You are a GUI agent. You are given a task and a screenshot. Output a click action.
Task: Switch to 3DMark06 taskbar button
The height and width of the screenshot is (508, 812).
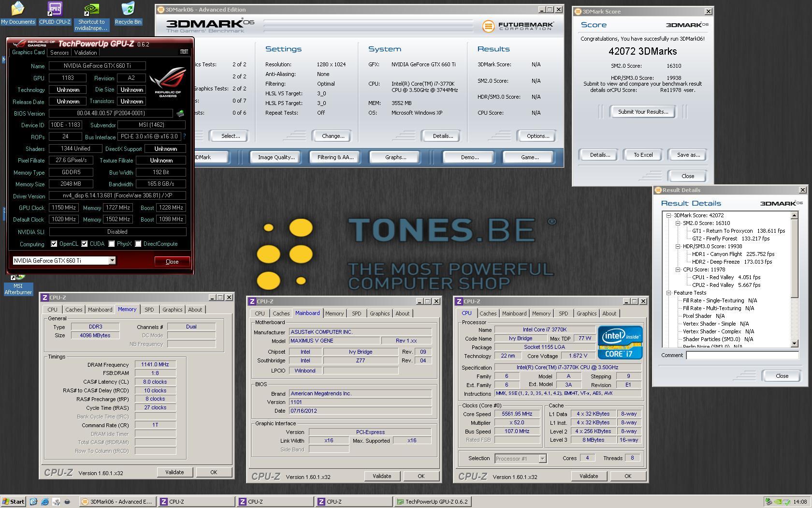point(117,502)
